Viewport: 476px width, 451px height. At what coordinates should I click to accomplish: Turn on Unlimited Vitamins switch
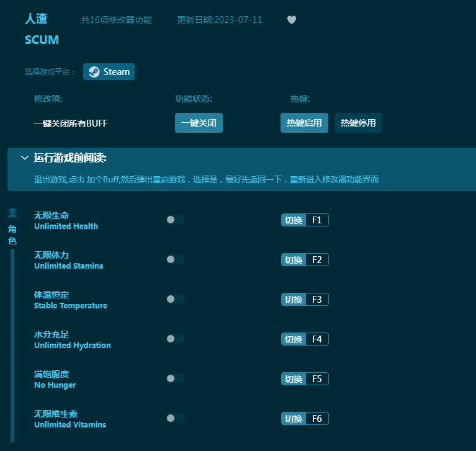pos(175,418)
